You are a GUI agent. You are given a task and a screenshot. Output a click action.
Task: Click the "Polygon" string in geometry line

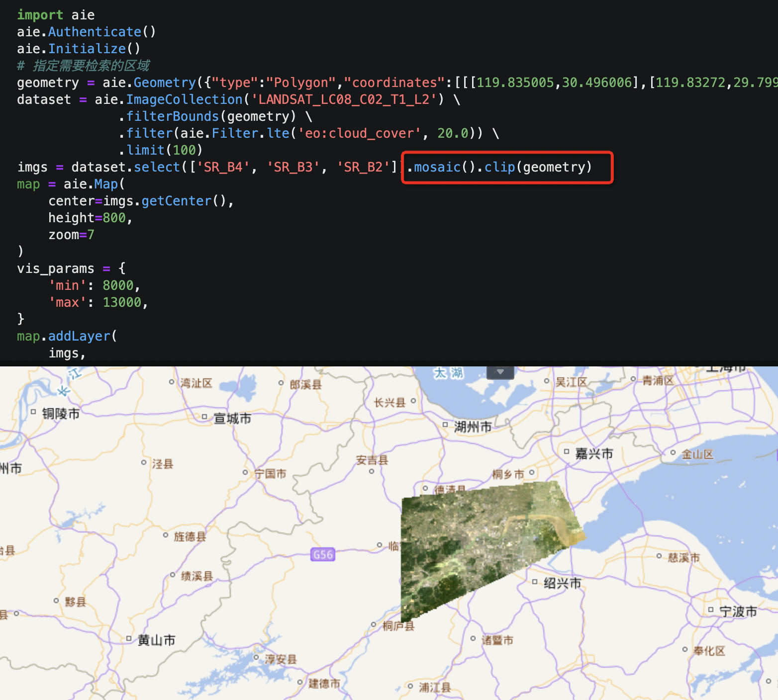(x=301, y=83)
